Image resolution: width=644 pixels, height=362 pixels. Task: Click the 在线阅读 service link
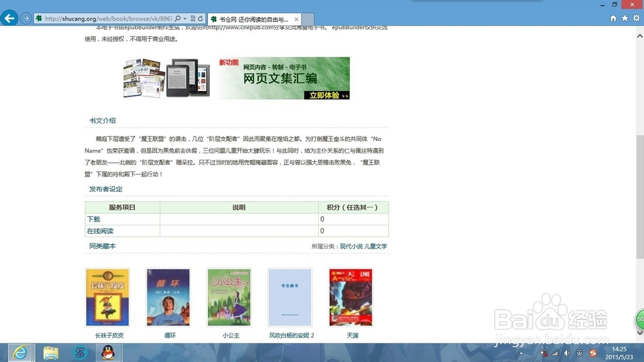click(x=100, y=231)
